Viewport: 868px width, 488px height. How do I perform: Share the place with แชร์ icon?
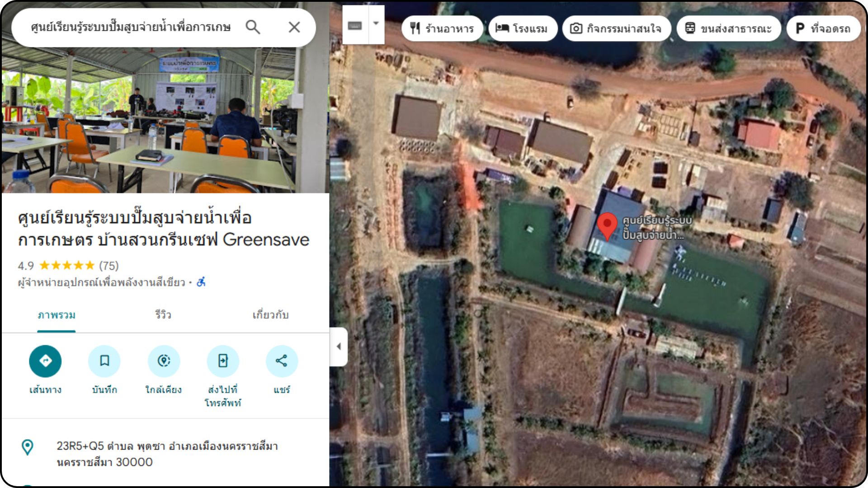point(282,361)
